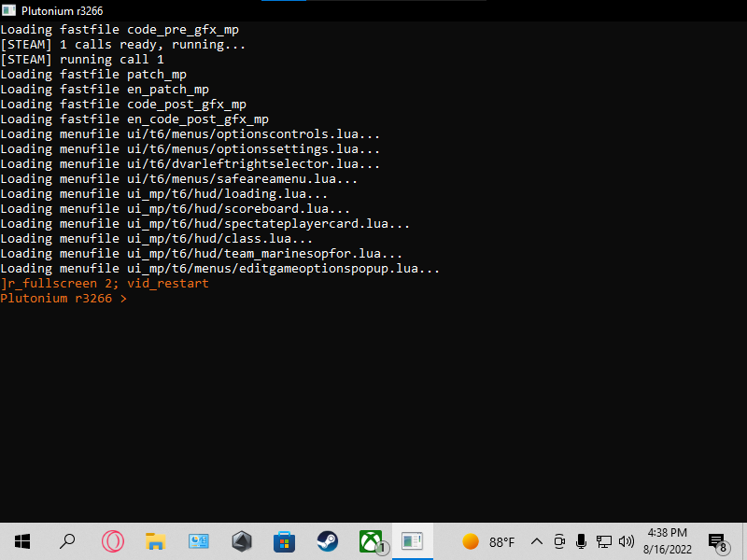Screen dimensions: 747x560
Task: Open the gray polyhedron app in taskbar
Action: pos(242,541)
